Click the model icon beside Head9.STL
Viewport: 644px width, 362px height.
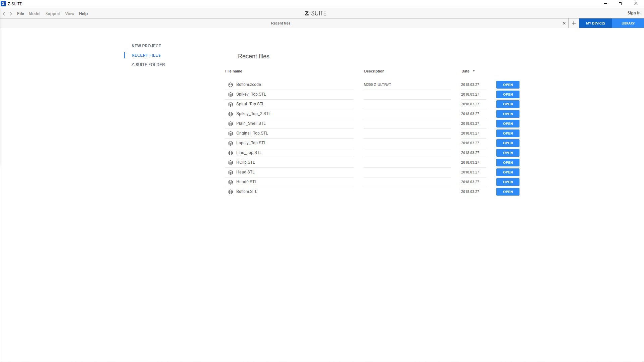coord(231,182)
